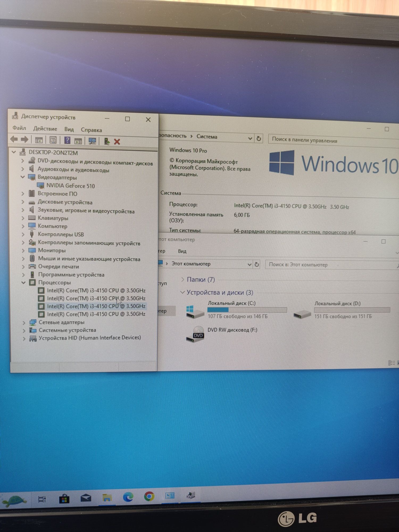This screenshot has width=399, height=532.
Task: Refresh the System control panel window
Action: 259,139
